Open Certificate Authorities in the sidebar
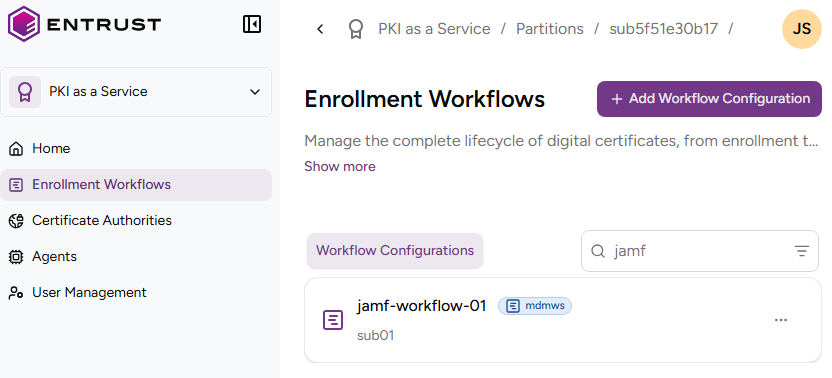832x378 pixels. (x=136, y=221)
